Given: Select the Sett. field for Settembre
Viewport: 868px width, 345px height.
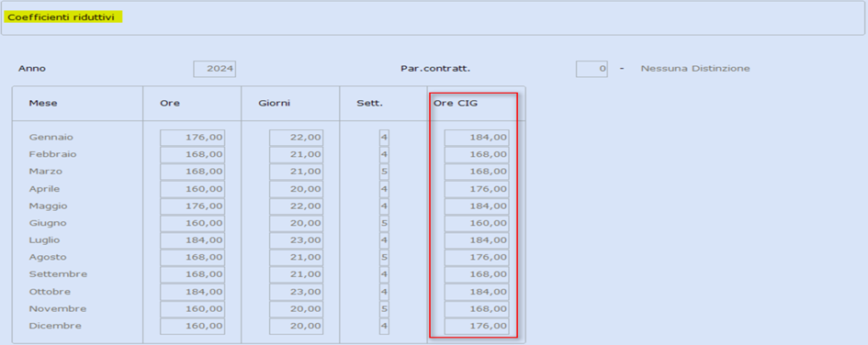Looking at the screenshot, I should [384, 274].
